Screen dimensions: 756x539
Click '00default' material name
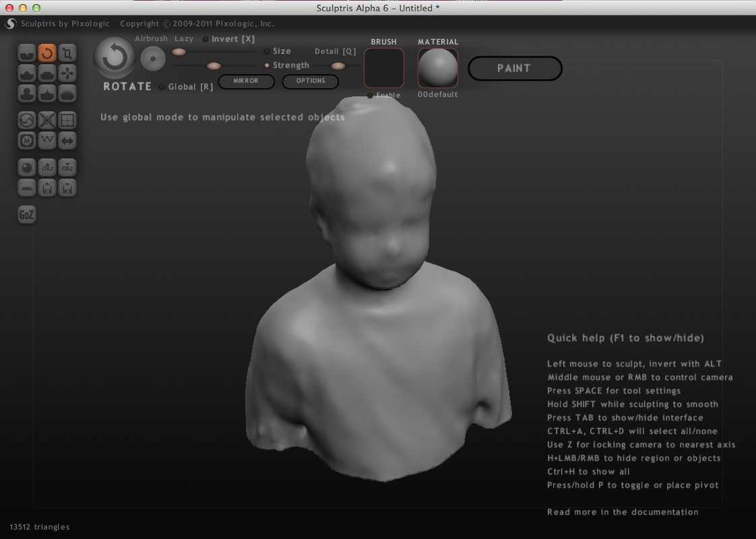[x=438, y=94]
